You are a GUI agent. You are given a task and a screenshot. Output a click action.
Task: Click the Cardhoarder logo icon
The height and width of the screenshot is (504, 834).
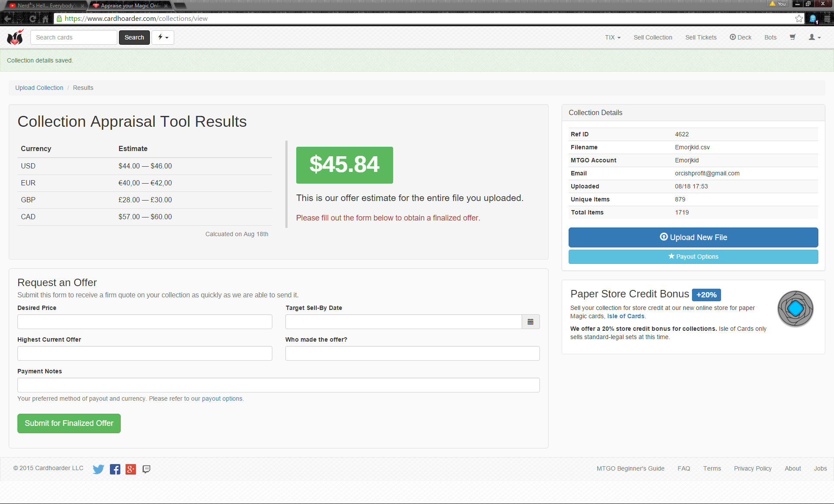click(x=15, y=37)
